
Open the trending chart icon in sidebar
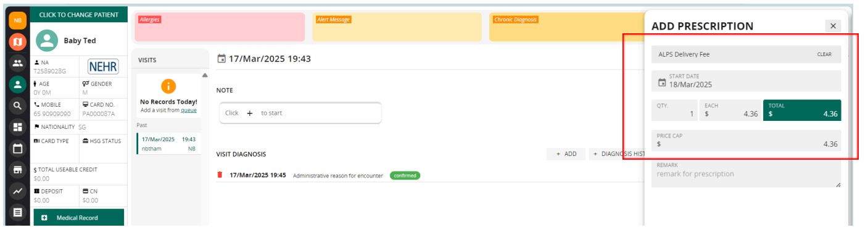pyautogui.click(x=18, y=191)
